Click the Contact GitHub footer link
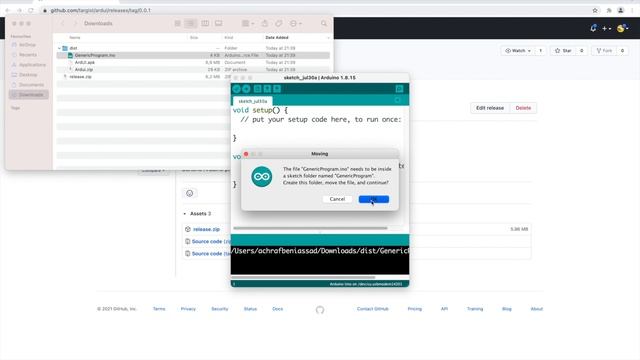Screen dimensions: 640x360 [373, 309]
